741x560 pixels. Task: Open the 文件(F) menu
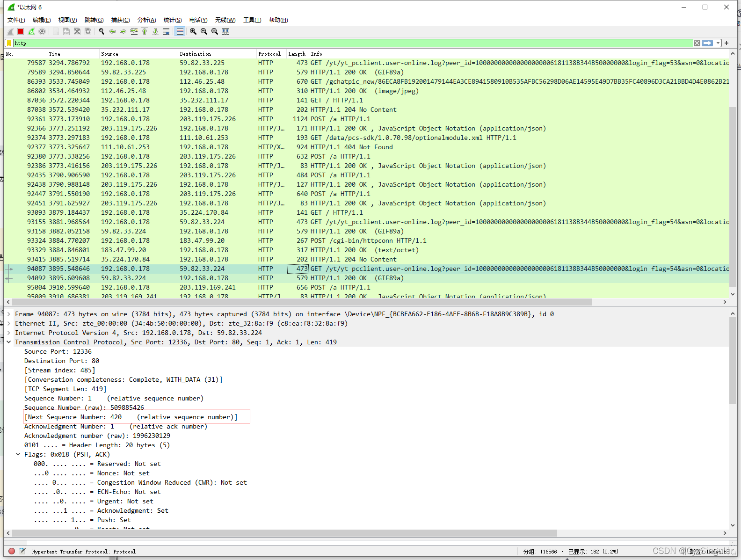tap(16, 20)
